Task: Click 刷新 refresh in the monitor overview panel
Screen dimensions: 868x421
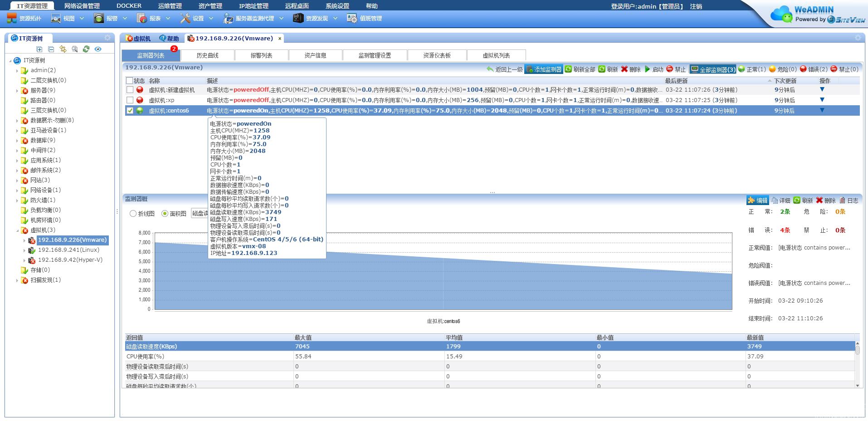Action: (x=803, y=200)
